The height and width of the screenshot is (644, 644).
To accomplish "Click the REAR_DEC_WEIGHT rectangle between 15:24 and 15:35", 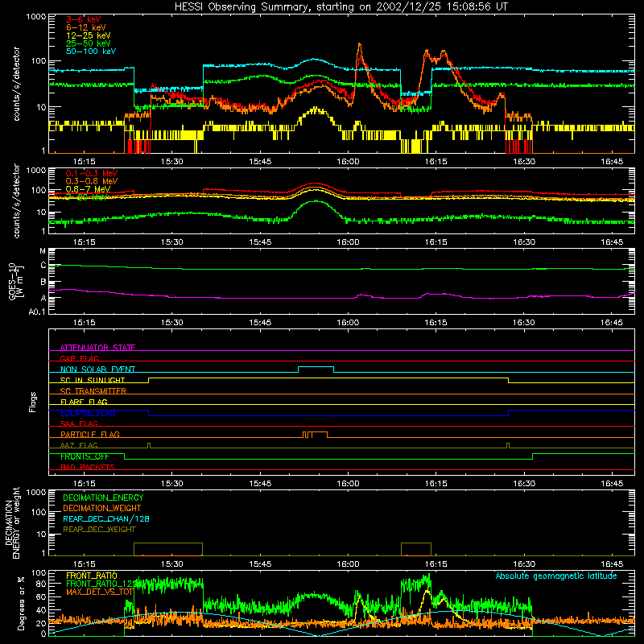I will (168, 549).
